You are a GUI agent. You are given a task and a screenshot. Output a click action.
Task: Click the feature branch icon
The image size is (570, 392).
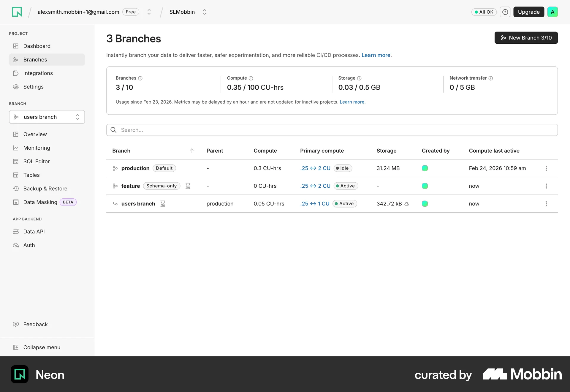(115, 186)
